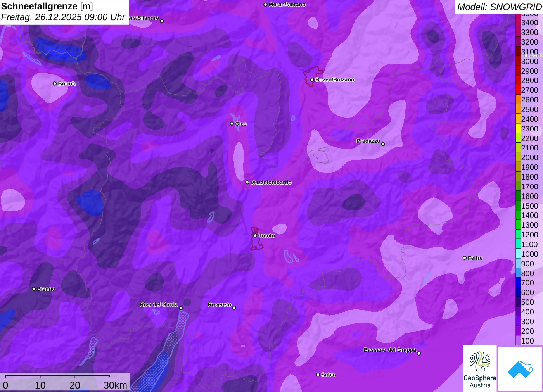This screenshot has width=543, height=392.
Task: Select the 1000 m legend color
Action: 518,254
